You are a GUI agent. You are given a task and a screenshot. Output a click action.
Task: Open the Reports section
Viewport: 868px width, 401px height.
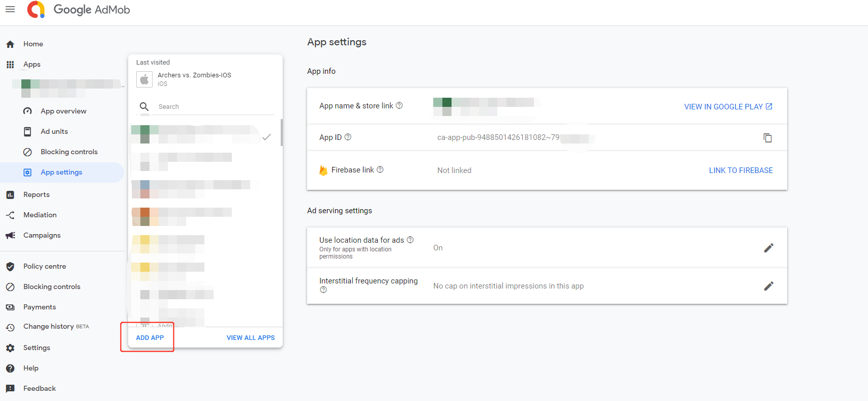(36, 195)
